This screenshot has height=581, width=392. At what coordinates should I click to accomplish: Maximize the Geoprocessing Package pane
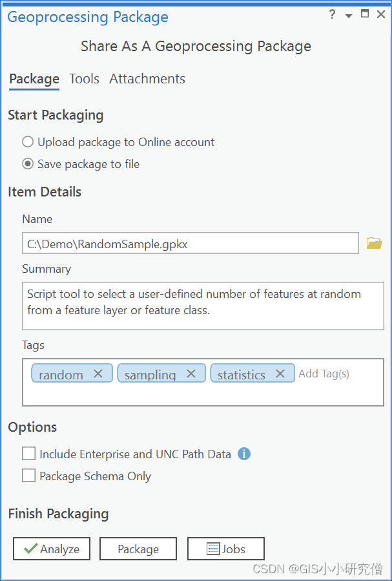point(365,14)
